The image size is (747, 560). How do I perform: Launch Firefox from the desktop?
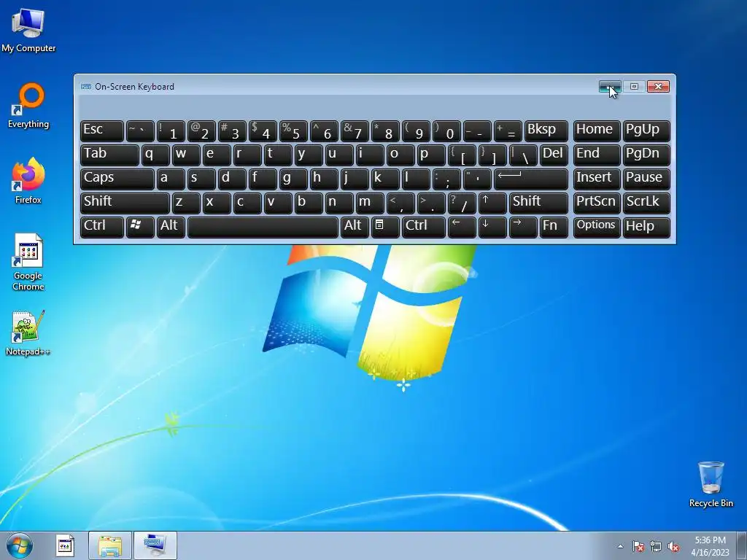tap(28, 181)
